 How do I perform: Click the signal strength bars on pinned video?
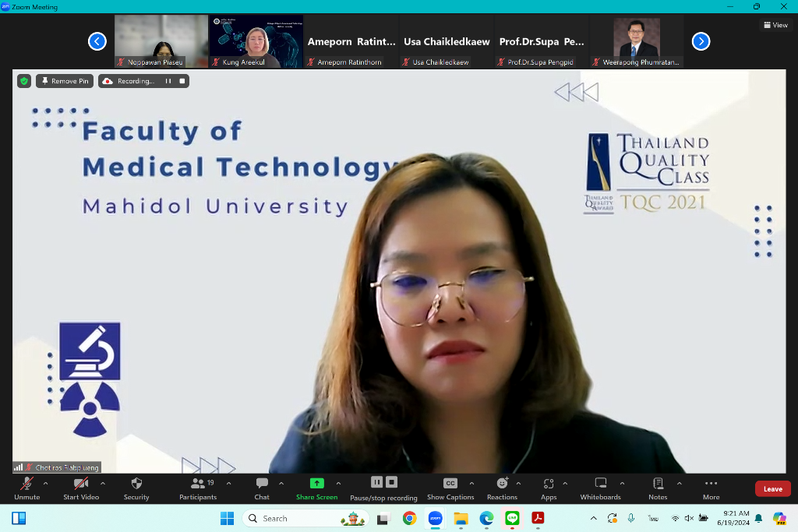point(19,467)
